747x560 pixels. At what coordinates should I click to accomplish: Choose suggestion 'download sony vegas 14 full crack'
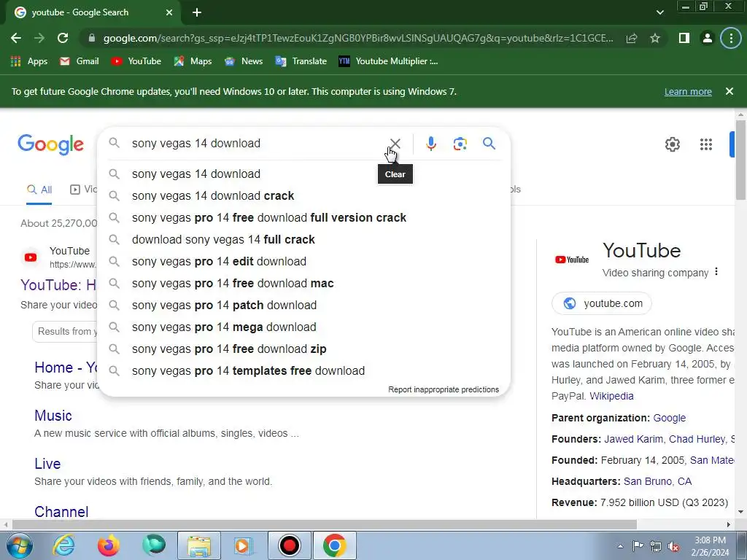(x=304, y=239)
